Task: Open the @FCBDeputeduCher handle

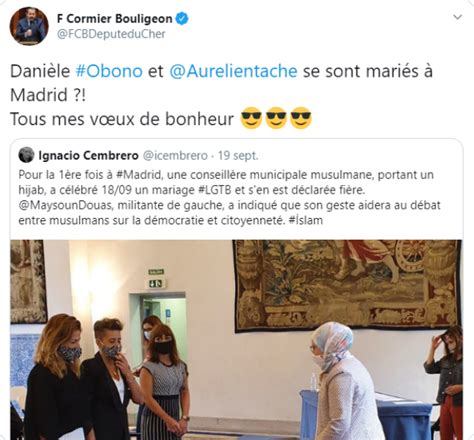Action: (x=111, y=34)
